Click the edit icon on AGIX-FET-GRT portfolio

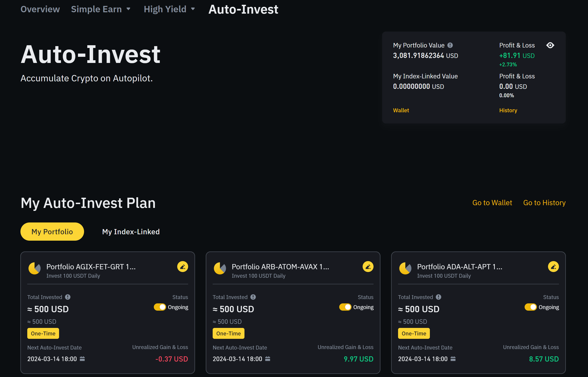(x=182, y=267)
